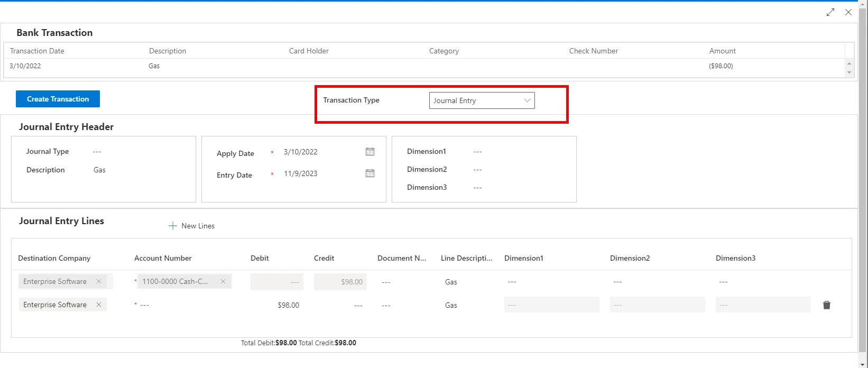Viewport: 868px width, 368px height.
Task: Click the second line Debit $98.00 cell
Action: click(288, 305)
